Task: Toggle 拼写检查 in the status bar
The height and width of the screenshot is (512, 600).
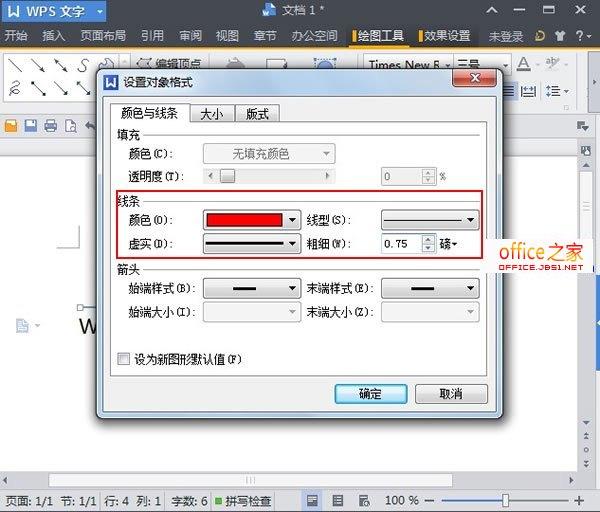Action: pyautogui.click(x=243, y=501)
